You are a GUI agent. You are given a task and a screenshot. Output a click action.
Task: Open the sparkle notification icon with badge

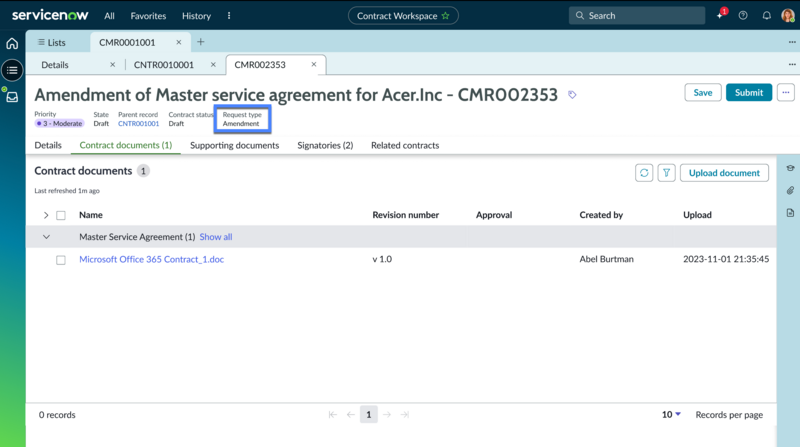[720, 15]
